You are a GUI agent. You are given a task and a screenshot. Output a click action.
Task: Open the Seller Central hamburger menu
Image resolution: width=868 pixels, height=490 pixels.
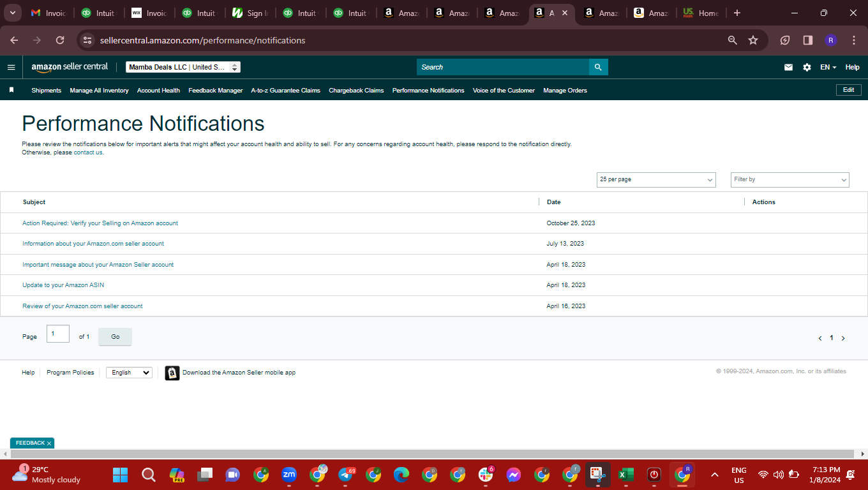point(11,67)
